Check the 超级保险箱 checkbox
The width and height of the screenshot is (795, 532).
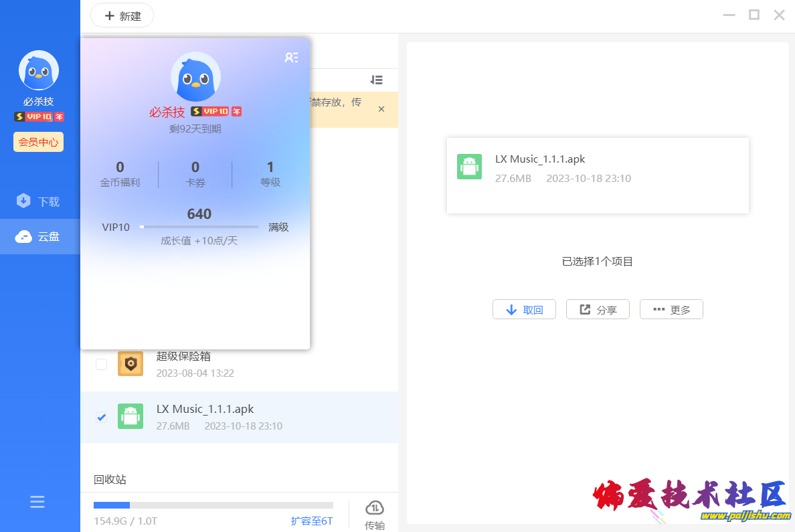pos(101,365)
